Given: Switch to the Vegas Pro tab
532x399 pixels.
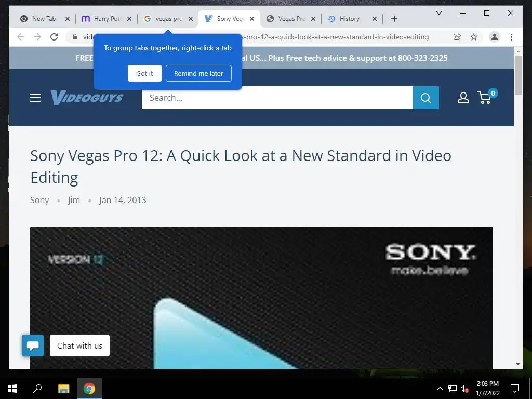Looking at the screenshot, I should coord(291,19).
